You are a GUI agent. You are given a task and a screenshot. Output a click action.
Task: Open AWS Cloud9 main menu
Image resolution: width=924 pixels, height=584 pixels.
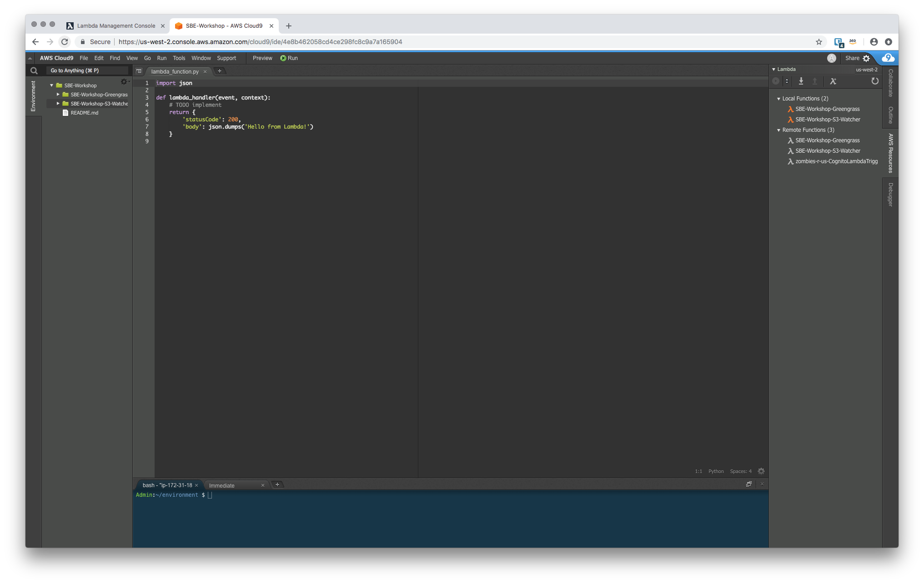[56, 58]
